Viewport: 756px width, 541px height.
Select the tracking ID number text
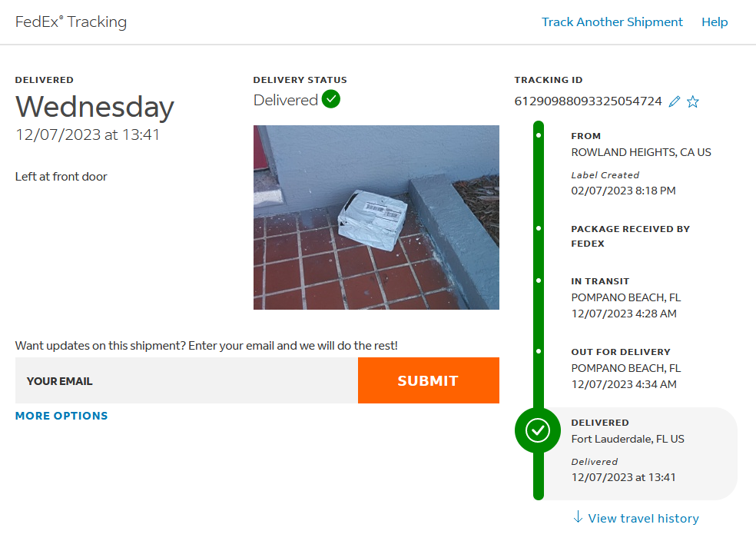click(x=588, y=101)
